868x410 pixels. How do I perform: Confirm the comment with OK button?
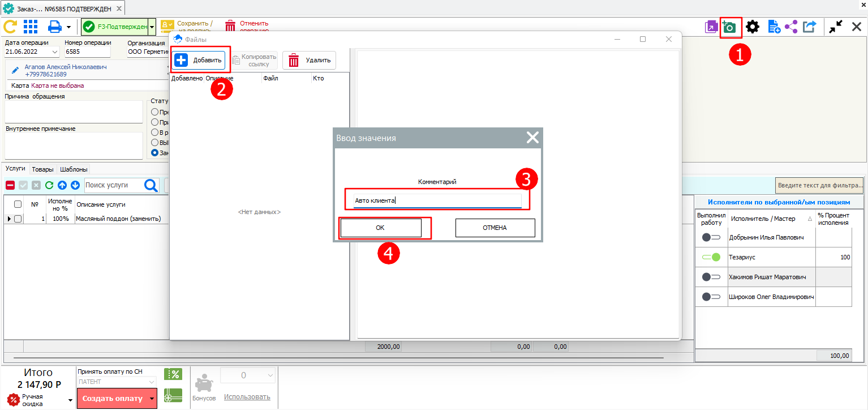(380, 228)
